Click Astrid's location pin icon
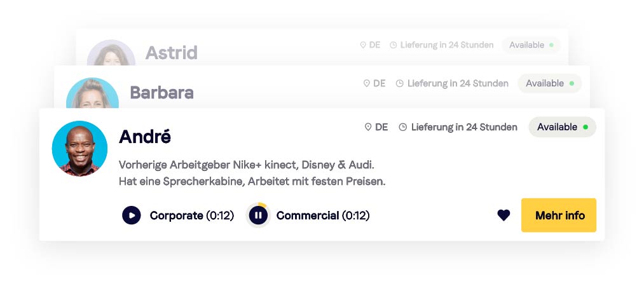The image size is (644, 286). (363, 45)
